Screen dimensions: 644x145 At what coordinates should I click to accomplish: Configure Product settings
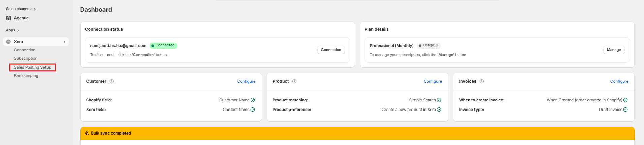point(433,81)
